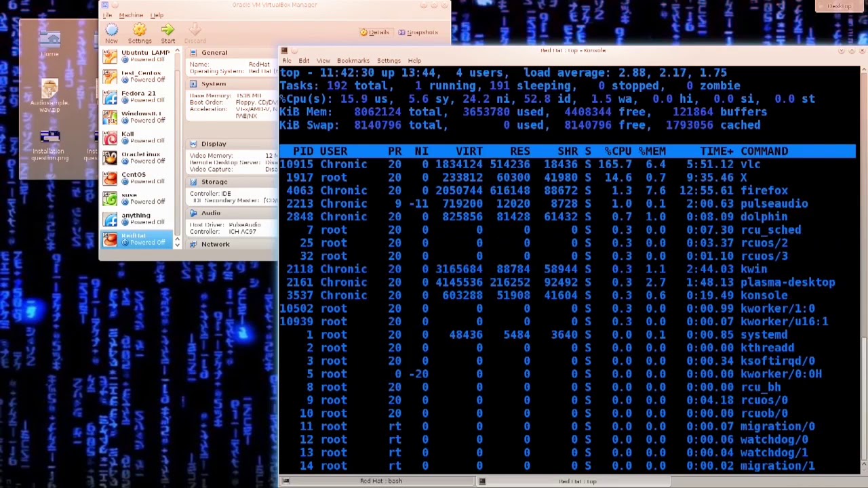This screenshot has height=488, width=868.
Task: Click the COMMAND column header in top
Action: [x=764, y=151]
